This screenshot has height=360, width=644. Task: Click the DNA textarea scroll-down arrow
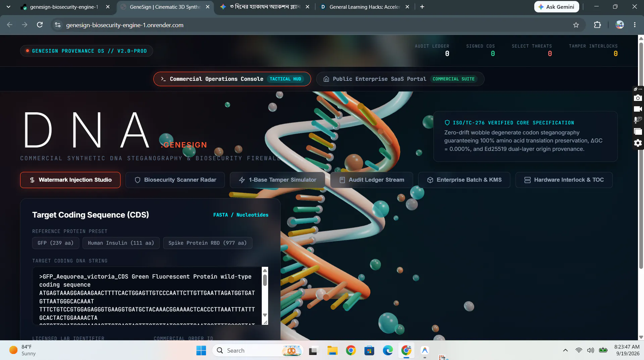pyautogui.click(x=265, y=315)
